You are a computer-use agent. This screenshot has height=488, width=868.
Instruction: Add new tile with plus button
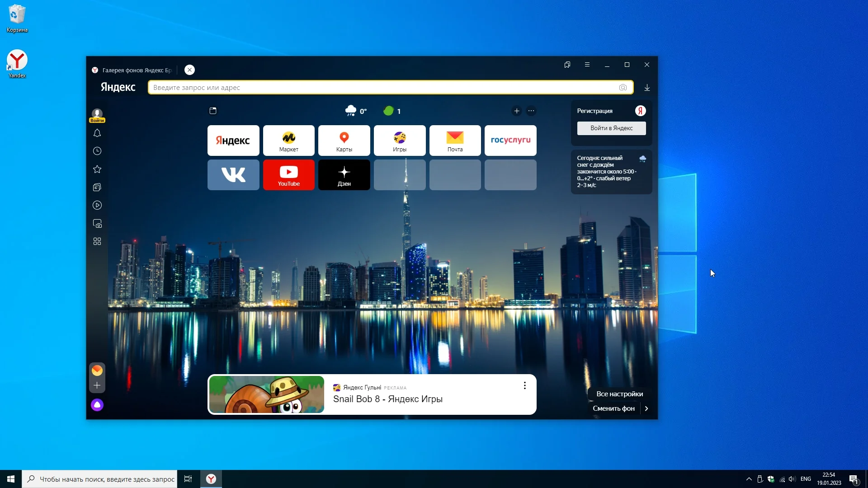point(517,111)
